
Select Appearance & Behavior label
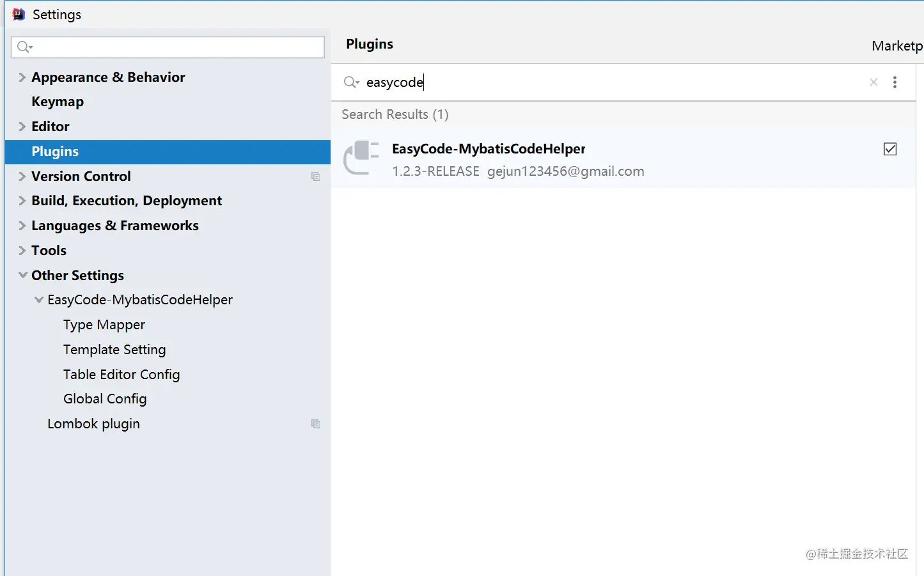108,77
